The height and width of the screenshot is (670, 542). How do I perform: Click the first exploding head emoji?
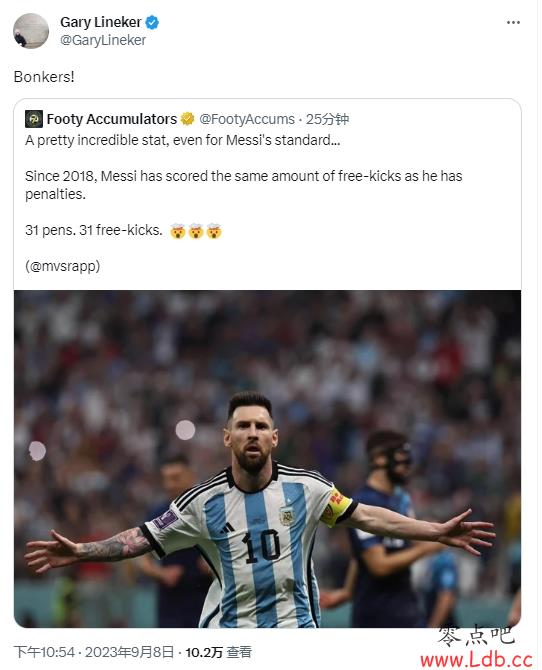[177, 231]
